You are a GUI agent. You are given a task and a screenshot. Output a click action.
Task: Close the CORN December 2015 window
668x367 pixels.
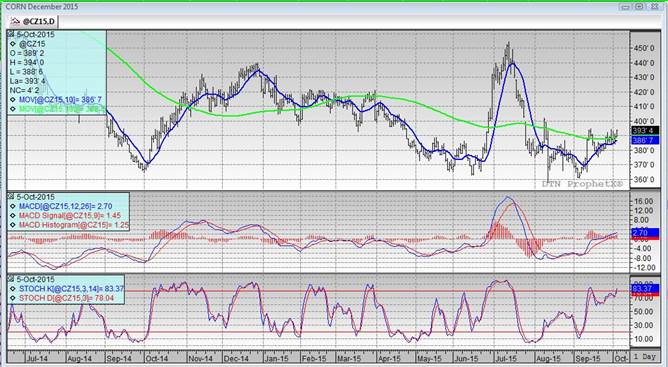click(x=654, y=6)
